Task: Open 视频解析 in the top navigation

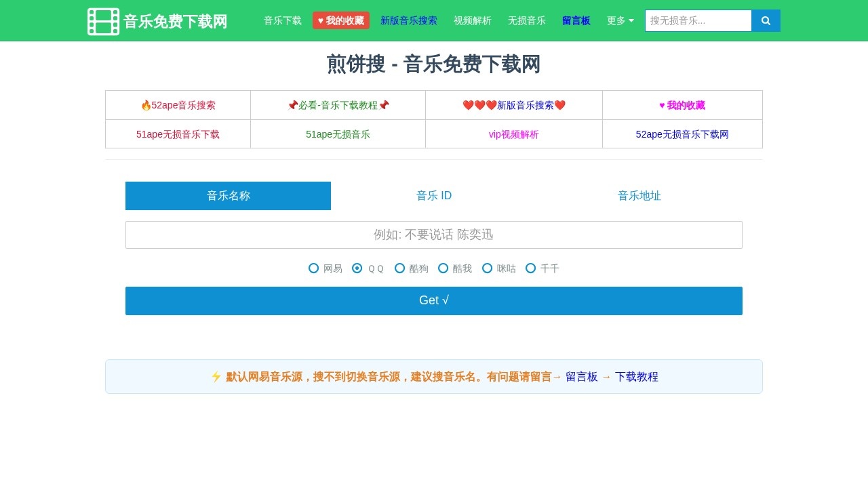Action: pos(473,21)
